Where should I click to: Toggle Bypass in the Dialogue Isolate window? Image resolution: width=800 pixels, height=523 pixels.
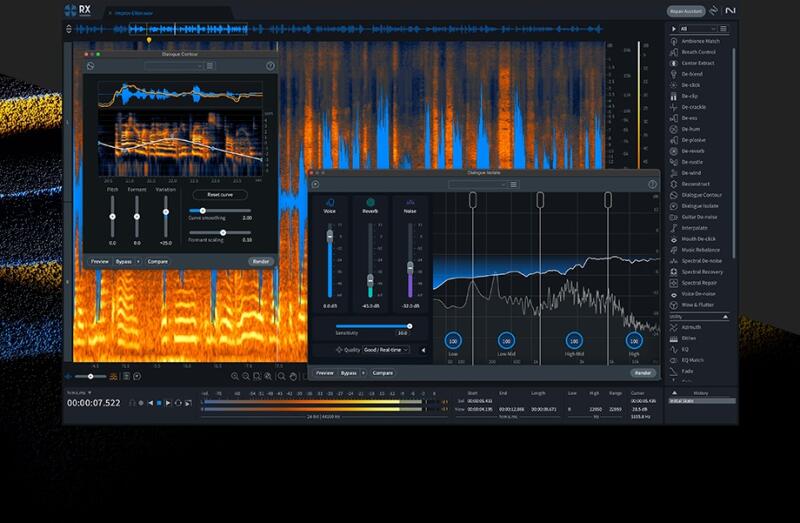[x=349, y=373]
